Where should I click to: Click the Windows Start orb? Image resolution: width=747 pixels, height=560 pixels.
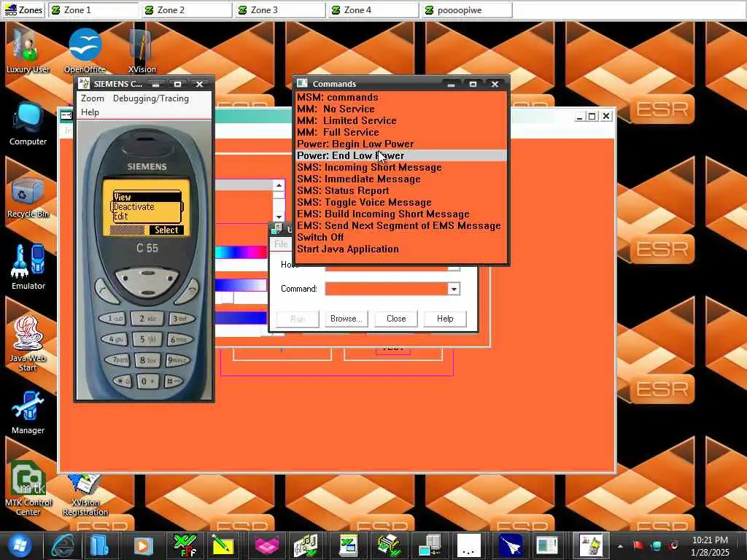(x=19, y=545)
